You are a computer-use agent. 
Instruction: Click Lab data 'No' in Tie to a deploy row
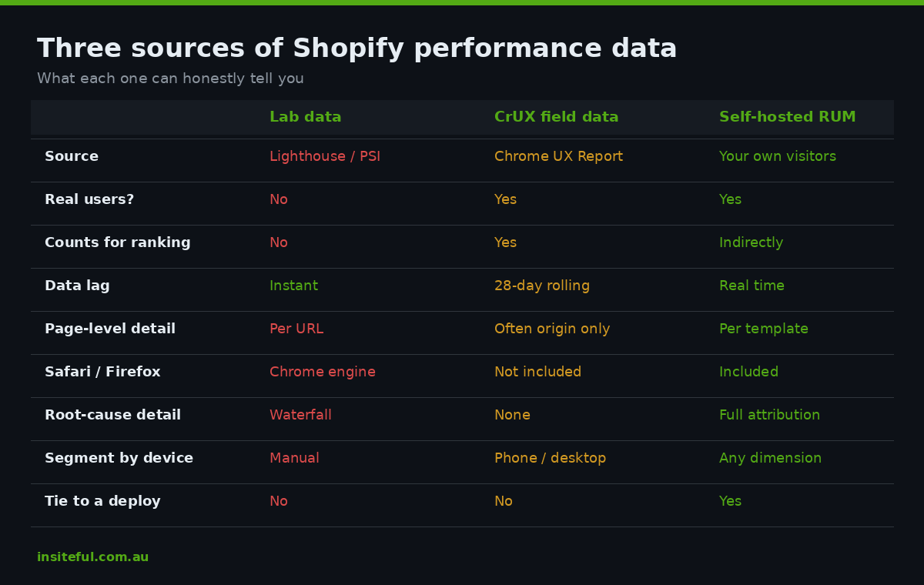click(x=279, y=502)
